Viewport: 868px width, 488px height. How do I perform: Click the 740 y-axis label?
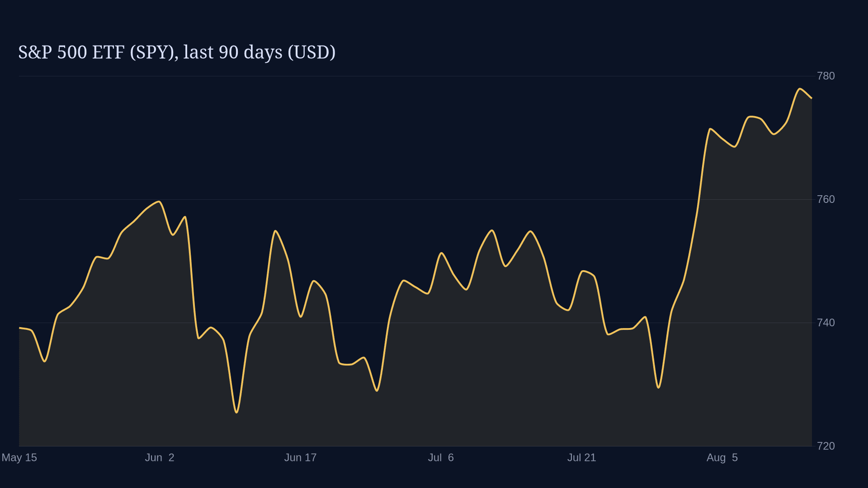(x=826, y=323)
